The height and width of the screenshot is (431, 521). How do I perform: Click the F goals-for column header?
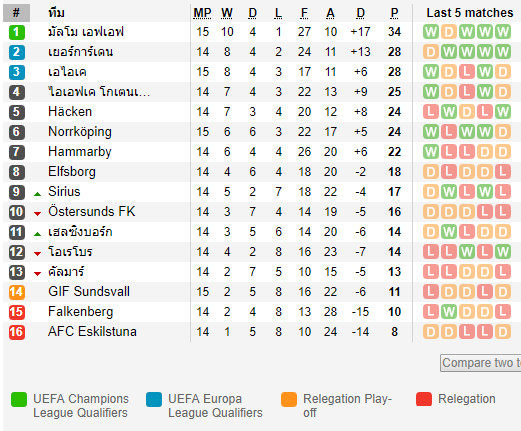(x=304, y=13)
